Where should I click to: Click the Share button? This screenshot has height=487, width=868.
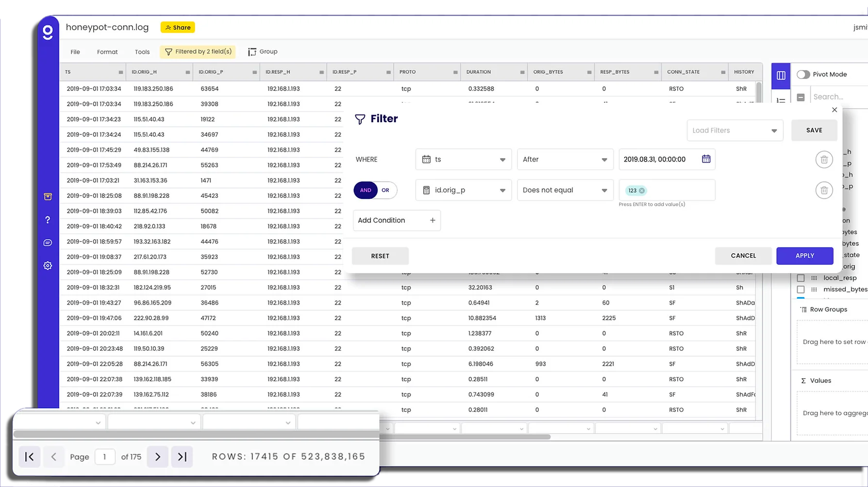[177, 27]
